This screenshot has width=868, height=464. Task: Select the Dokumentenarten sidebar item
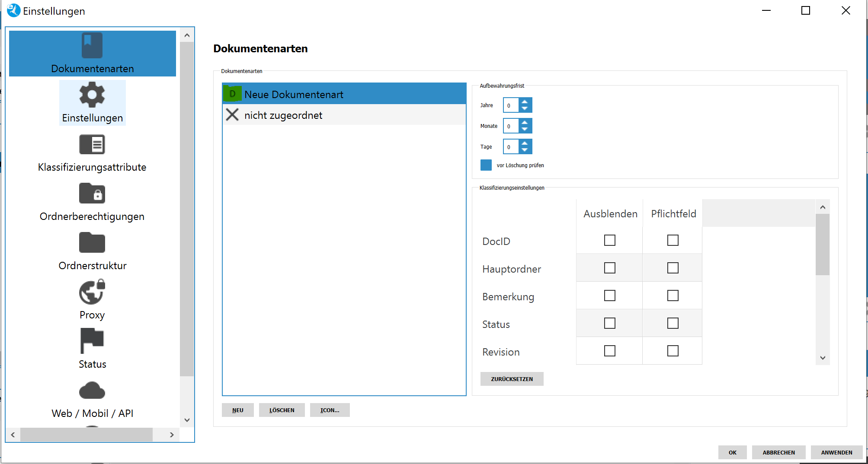click(x=92, y=54)
